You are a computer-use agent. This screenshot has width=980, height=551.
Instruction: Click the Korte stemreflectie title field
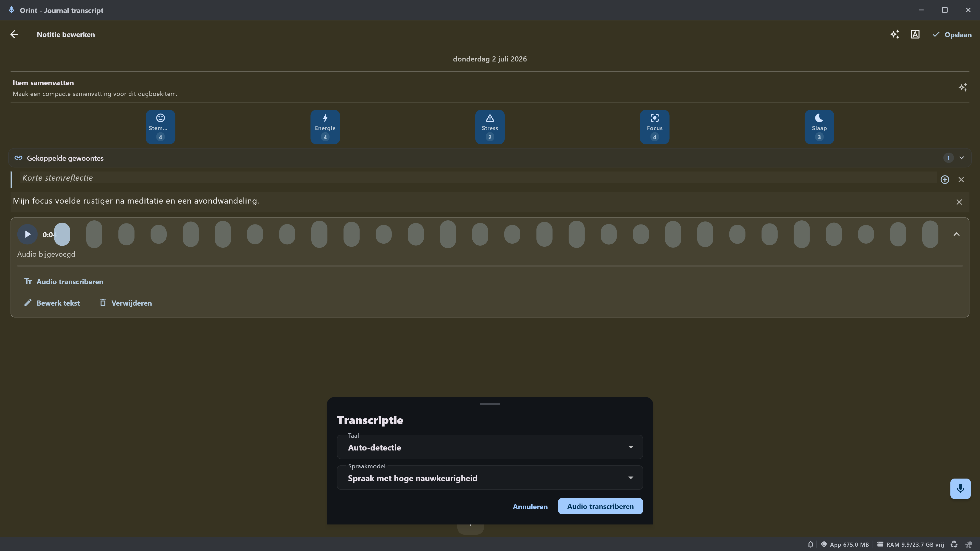tap(478, 178)
